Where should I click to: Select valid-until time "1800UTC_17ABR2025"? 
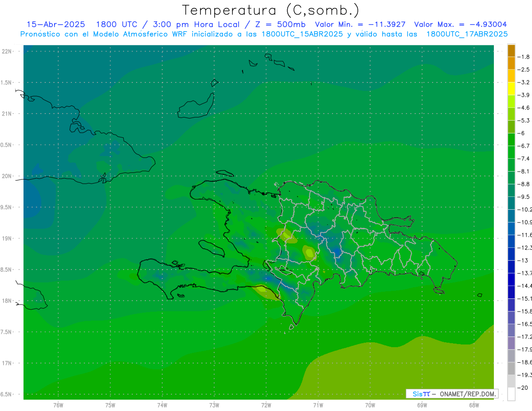[467, 34]
